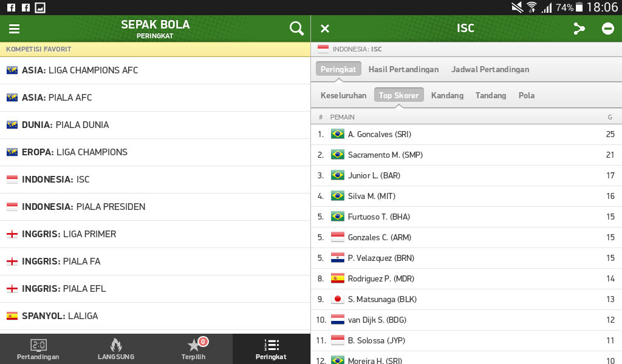Image resolution: width=622 pixels, height=364 pixels.
Task: Tap the muted sound status icon
Action: (517, 7)
